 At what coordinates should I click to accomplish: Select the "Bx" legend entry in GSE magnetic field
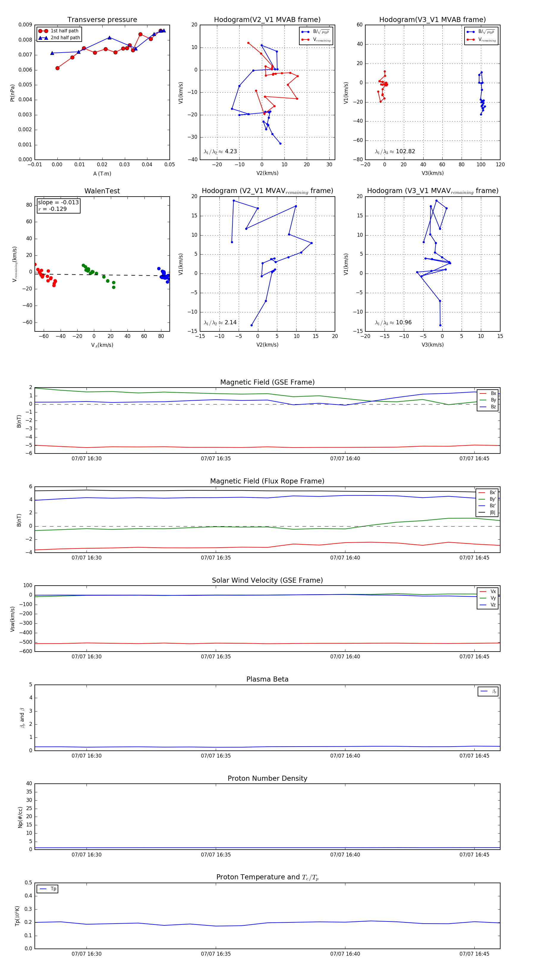point(488,393)
